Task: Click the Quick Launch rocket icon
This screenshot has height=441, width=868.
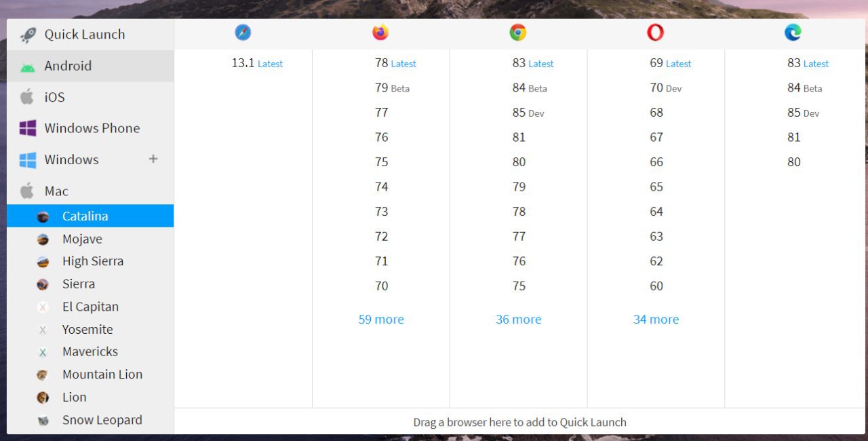Action: pyautogui.click(x=28, y=35)
